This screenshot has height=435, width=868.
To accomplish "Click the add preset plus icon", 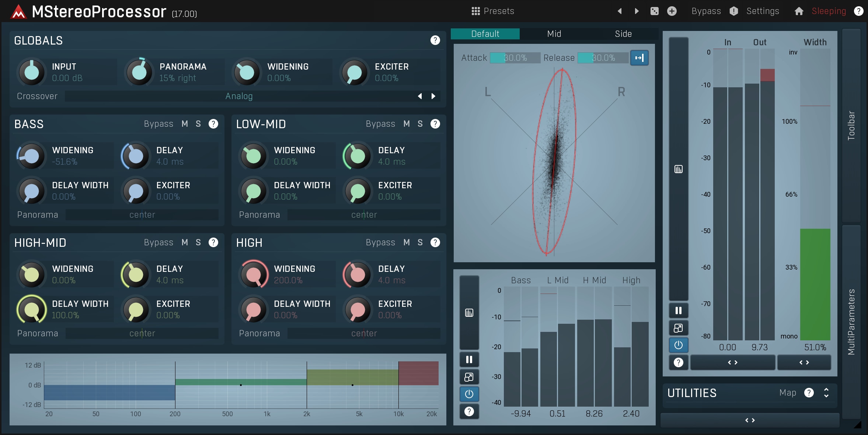I will tap(672, 11).
